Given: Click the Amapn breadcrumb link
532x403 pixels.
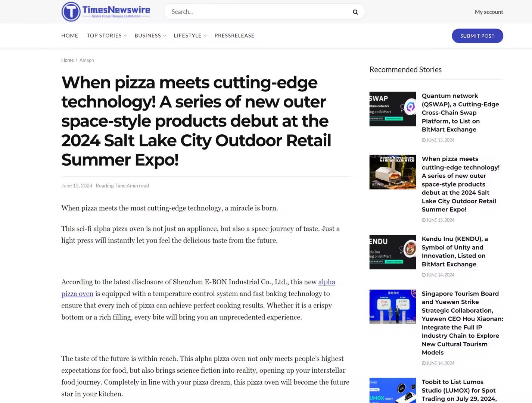Looking at the screenshot, I should pos(87,60).
